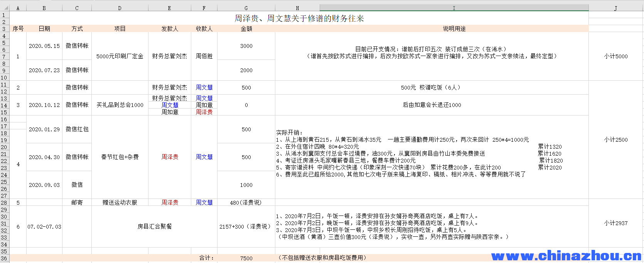The width and height of the screenshot is (644, 263).
Task: Click the 邮寄 cell
Action: (x=77, y=202)
